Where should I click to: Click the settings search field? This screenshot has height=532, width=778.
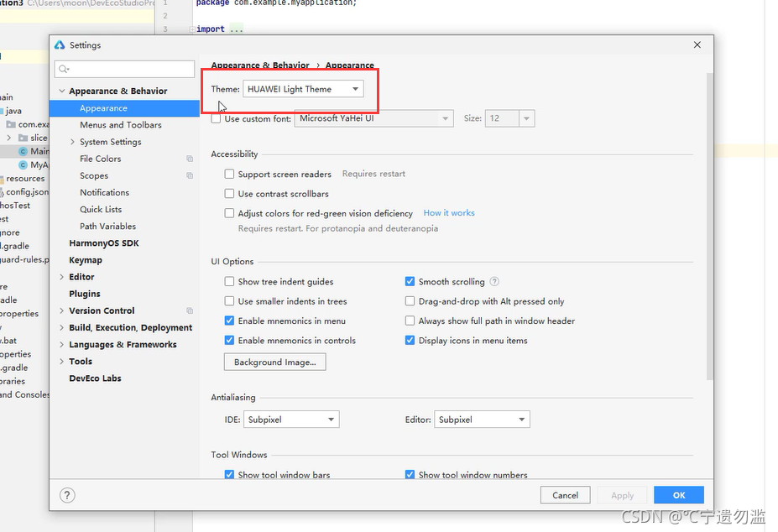click(x=124, y=69)
